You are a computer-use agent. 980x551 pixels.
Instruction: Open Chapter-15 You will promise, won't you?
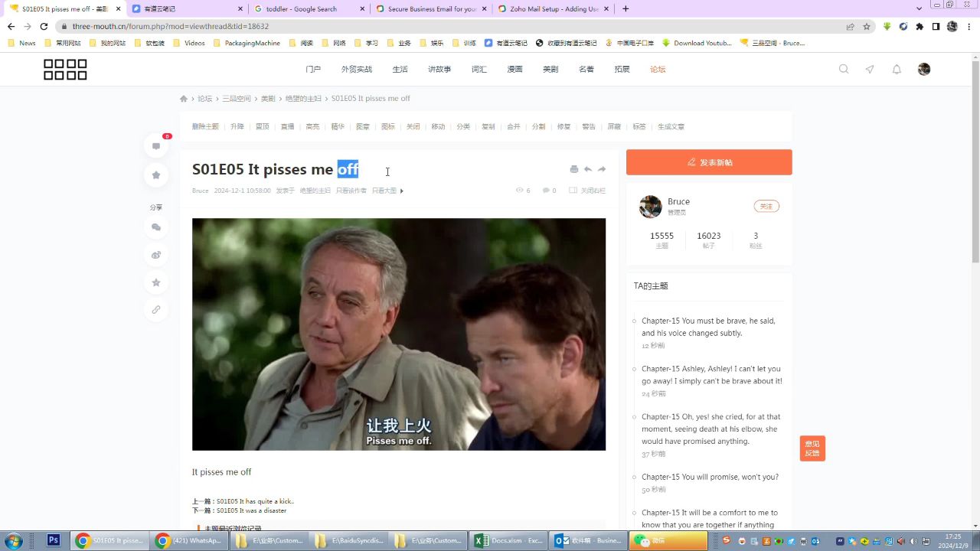[x=710, y=477]
